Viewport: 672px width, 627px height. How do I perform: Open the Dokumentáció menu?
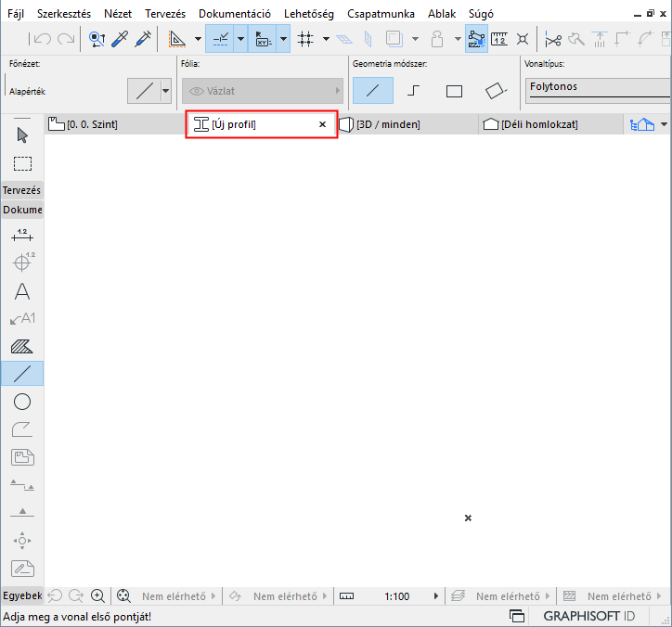click(235, 14)
